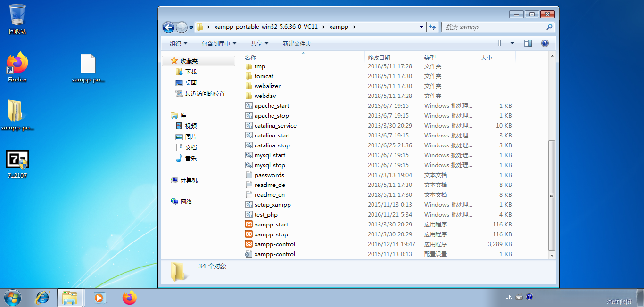Expand breadcrumb arrow after xampp-portable-win32 folder
Viewport: 644px width, 307px height.
coord(324,27)
